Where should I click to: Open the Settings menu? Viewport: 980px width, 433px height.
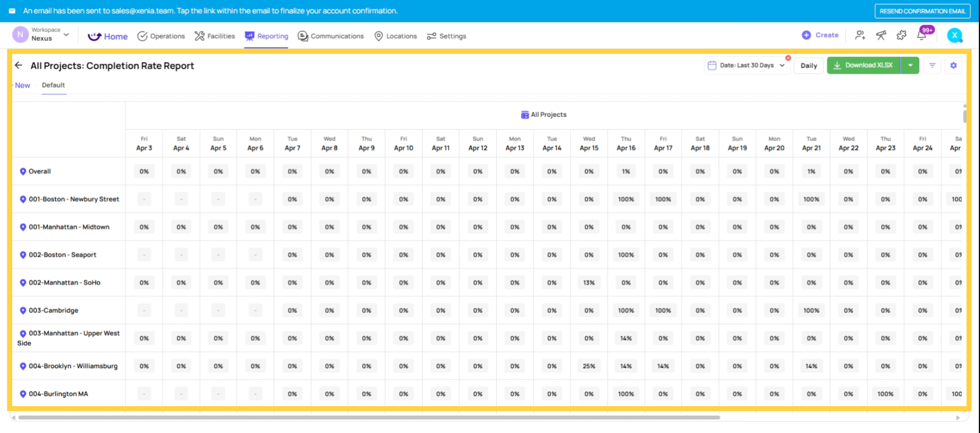(447, 36)
